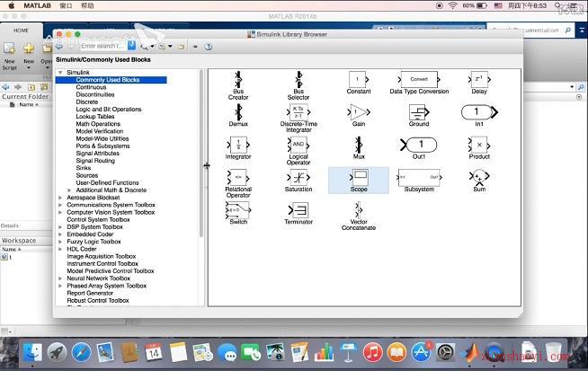The image size is (588, 371).
Task: Select the Gain block
Action: 359,115
